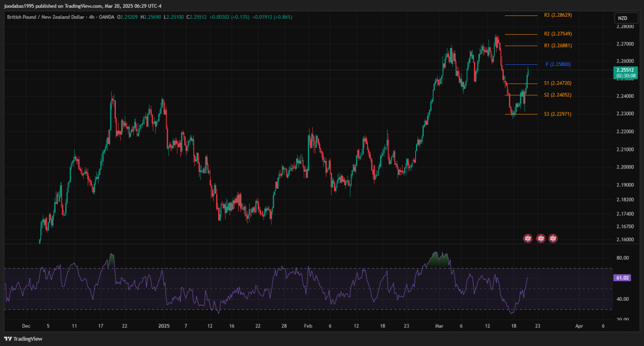644x346 pixels.
Task: Open the NZD currency selector
Action: pyautogui.click(x=622, y=18)
